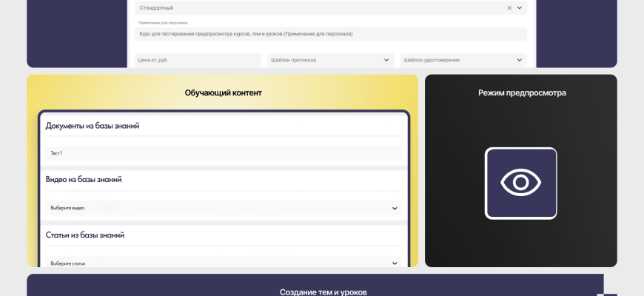Click the Обучающий контент section header
Screen dimensions: 644x296
[x=223, y=93]
